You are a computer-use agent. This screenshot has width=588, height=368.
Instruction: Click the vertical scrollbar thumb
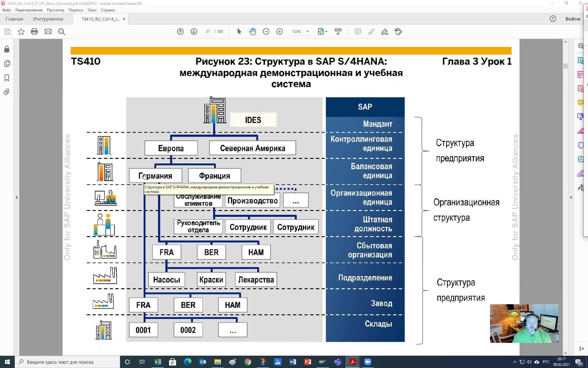565,66
